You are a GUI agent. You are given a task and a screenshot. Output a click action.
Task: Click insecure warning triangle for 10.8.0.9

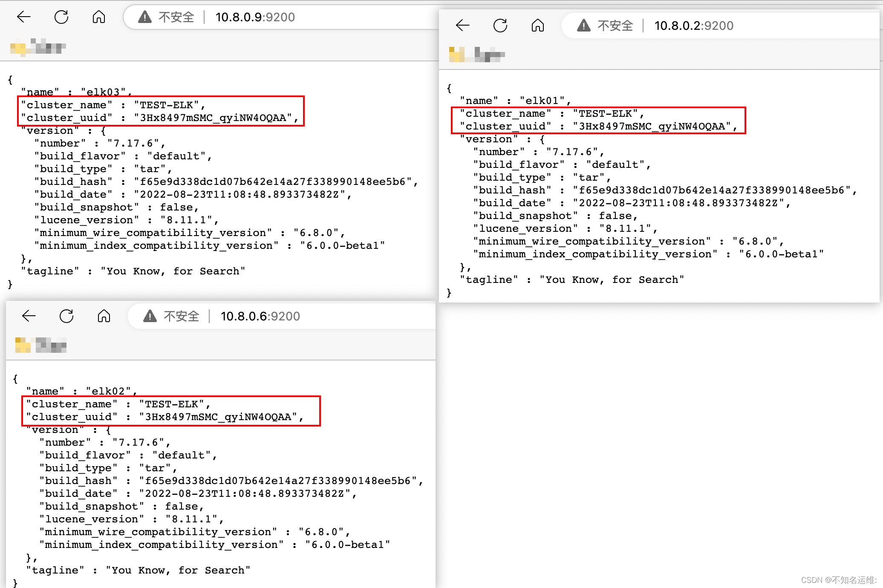coord(145,17)
